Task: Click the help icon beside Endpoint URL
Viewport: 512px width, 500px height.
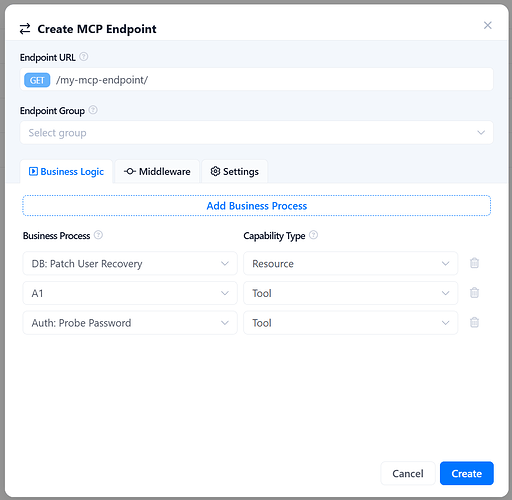Action: (84, 57)
